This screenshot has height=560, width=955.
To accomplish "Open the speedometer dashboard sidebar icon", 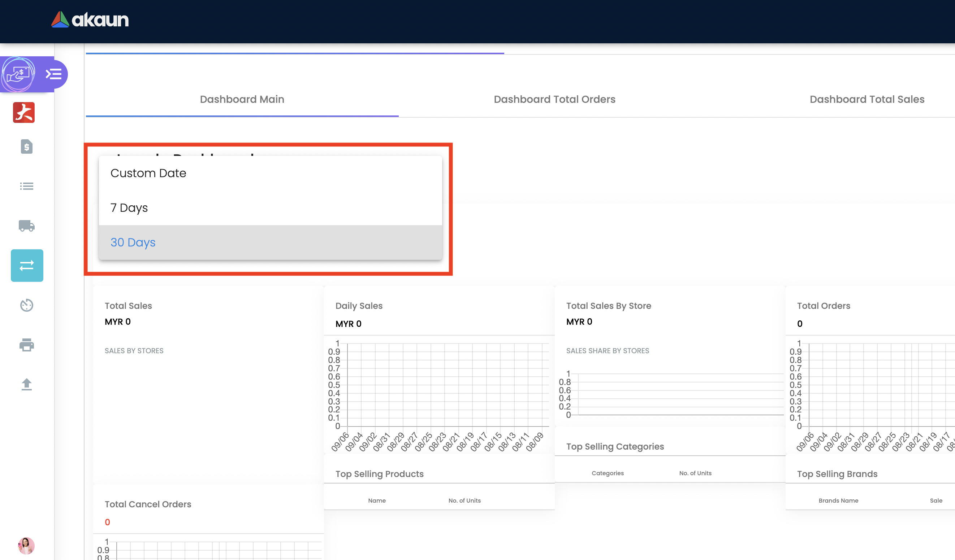I will pos(26,305).
